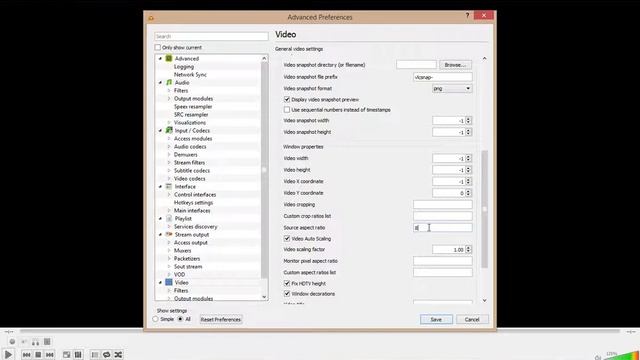Expand the Output modules node under Audio
640x360 pixels.
169,98
